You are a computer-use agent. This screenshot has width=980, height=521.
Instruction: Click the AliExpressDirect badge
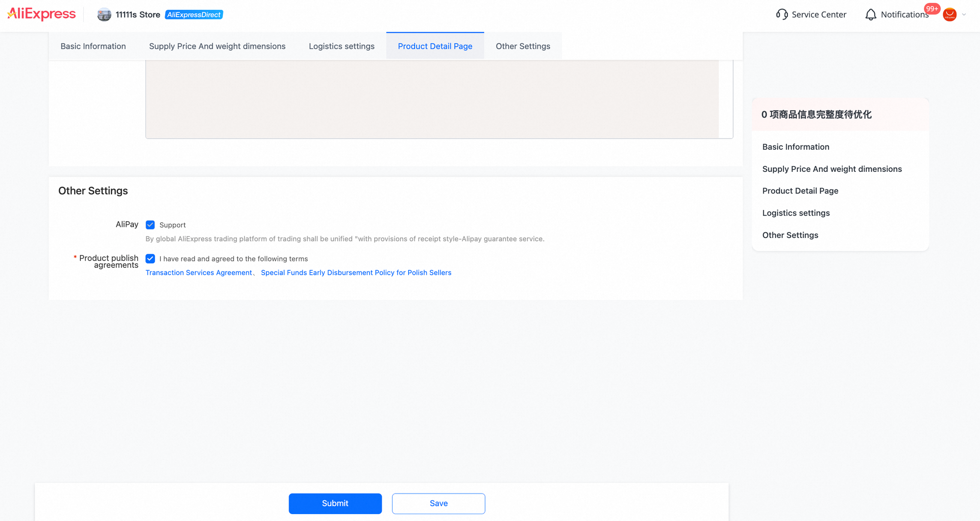(194, 15)
